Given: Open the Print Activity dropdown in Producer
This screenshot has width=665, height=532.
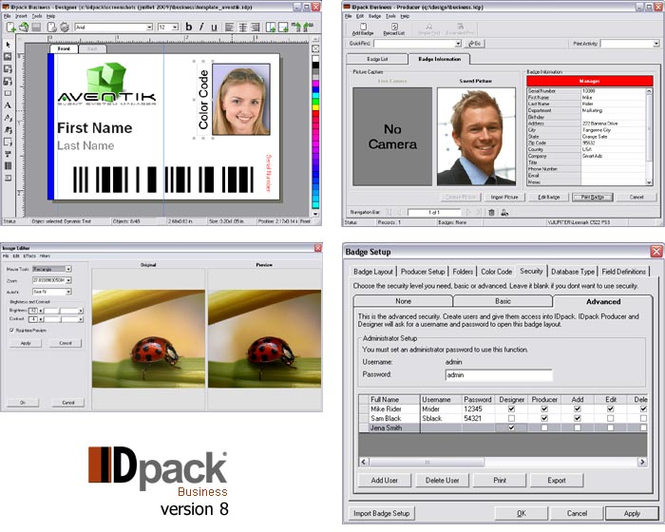Looking at the screenshot, I should 656,44.
